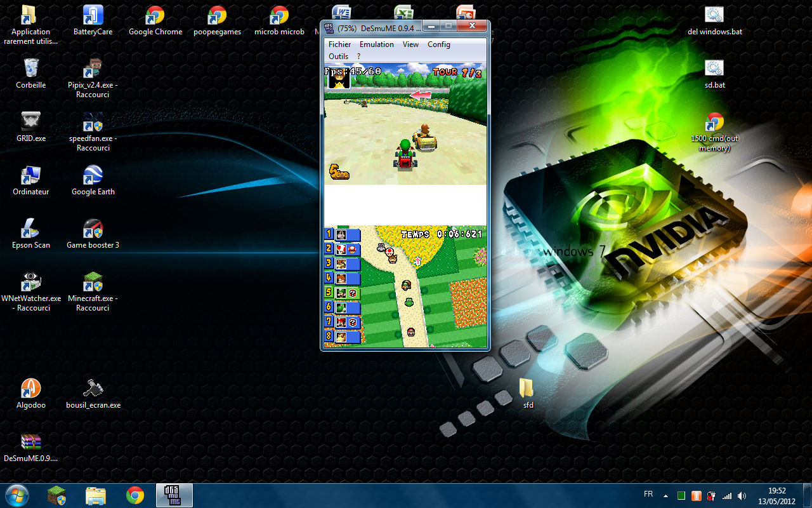Viewport: 812px width, 508px height.
Task: Click rank 5 highlighted Luigi row
Action: (x=343, y=293)
